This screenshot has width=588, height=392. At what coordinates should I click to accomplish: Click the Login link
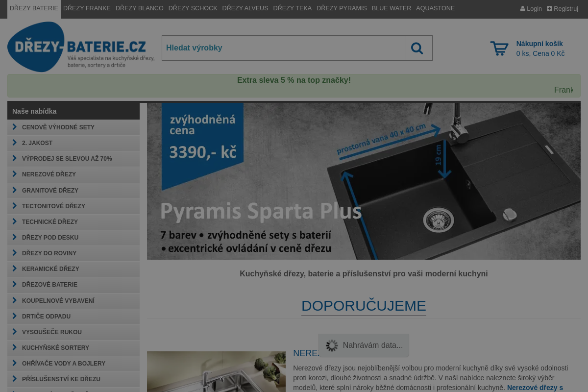(531, 9)
